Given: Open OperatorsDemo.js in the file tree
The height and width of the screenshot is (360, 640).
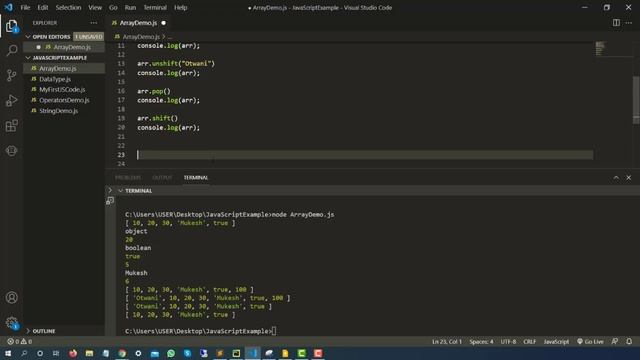Looking at the screenshot, I should [x=64, y=100].
